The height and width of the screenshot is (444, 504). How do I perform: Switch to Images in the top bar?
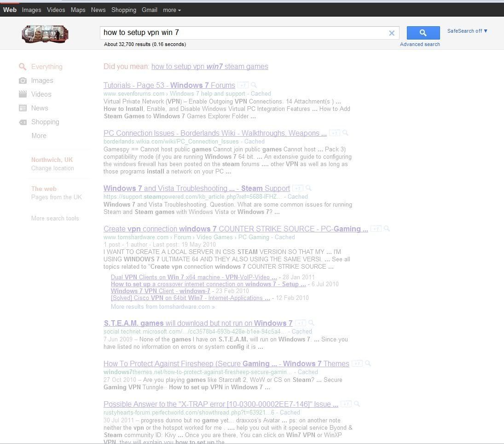click(x=31, y=10)
